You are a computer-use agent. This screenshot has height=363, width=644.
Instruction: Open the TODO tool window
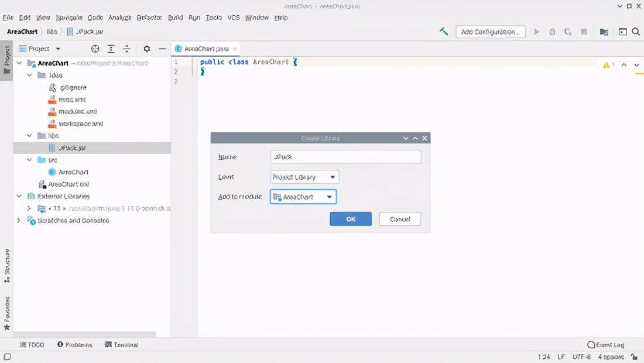[x=32, y=344]
